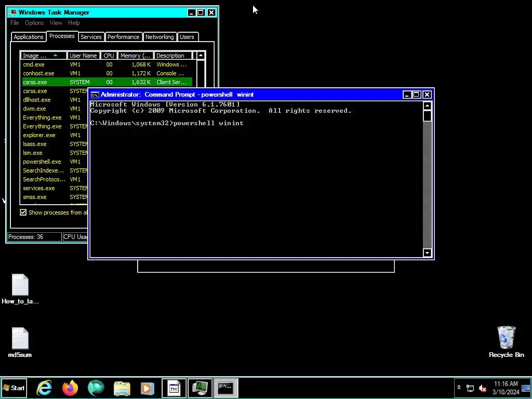
Task: Click the muted volume tray icon
Action: (482, 388)
